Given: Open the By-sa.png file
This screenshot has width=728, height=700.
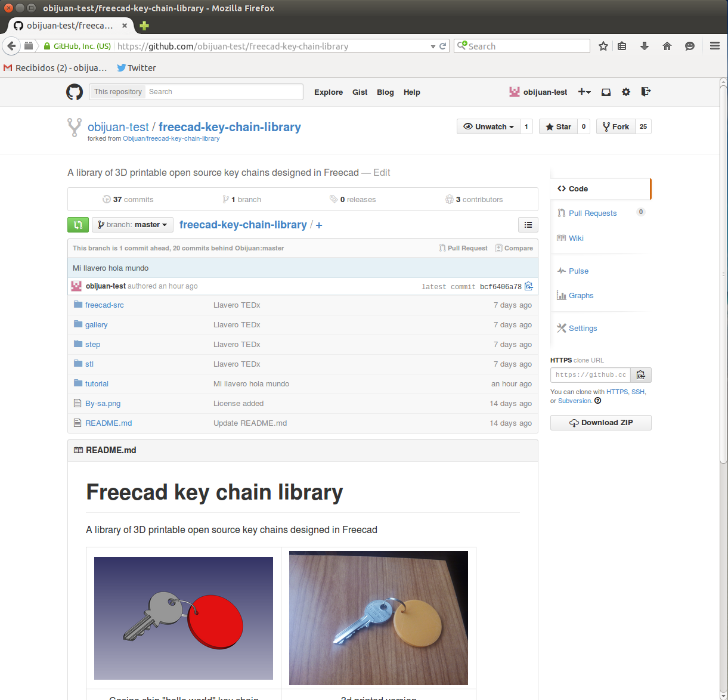Looking at the screenshot, I should point(103,403).
